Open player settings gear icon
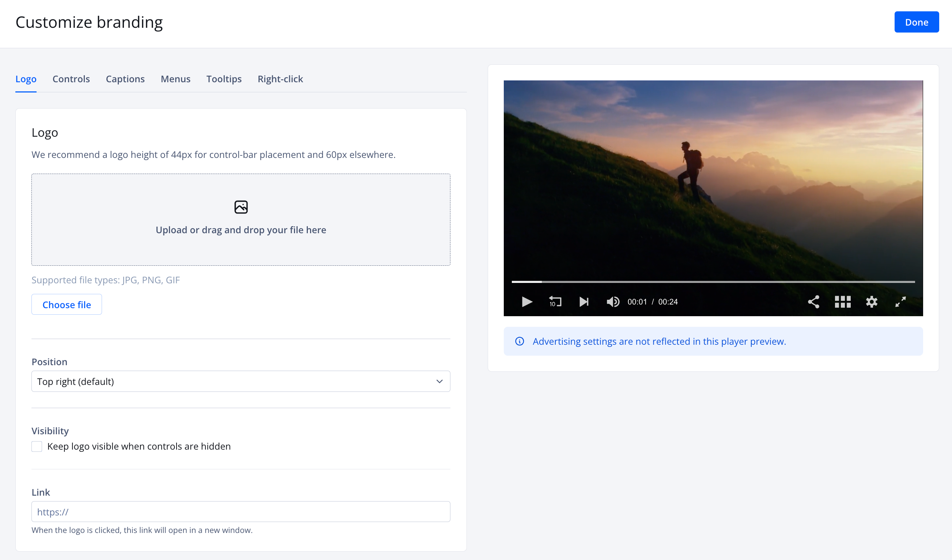The width and height of the screenshot is (952, 560). (872, 302)
